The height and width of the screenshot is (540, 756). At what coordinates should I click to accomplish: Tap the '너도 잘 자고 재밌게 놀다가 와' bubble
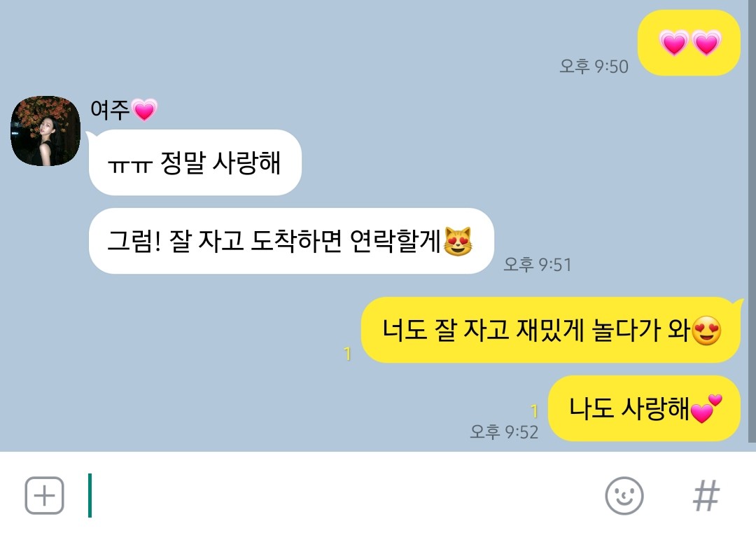pos(551,330)
